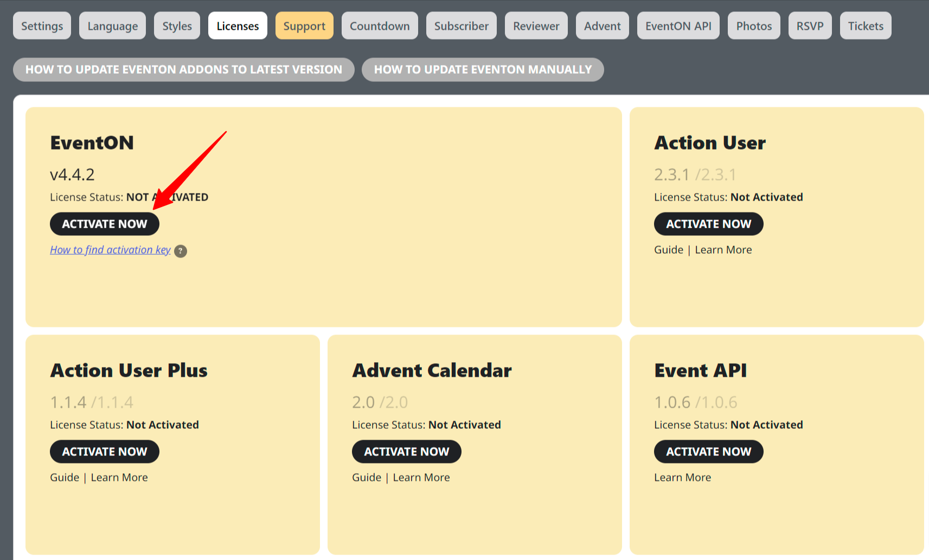
Task: Select the v4.4.2 version text
Action: [72, 175]
